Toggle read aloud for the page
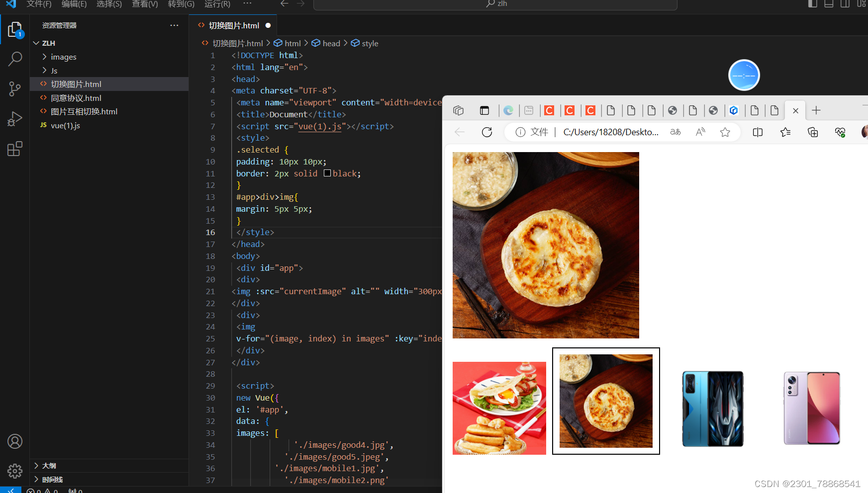The height and width of the screenshot is (493, 868). point(700,132)
